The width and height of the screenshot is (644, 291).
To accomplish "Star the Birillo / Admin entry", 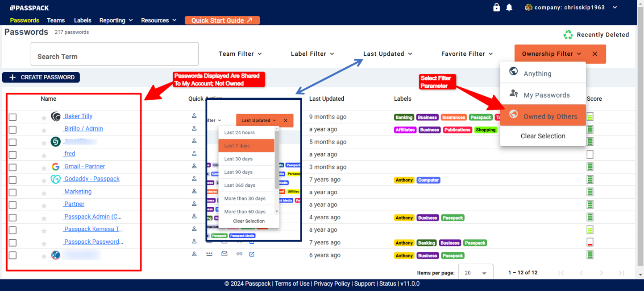I will pos(44,131).
